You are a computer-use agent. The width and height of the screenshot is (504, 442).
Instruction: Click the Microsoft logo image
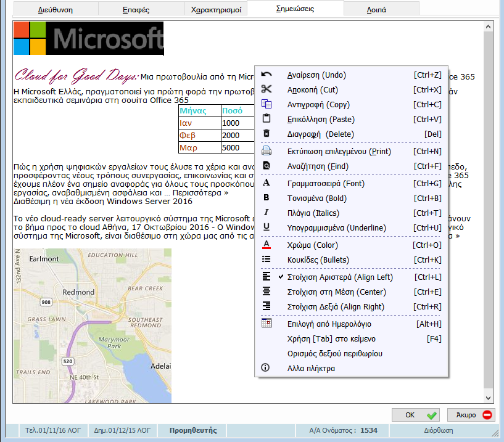pos(89,38)
